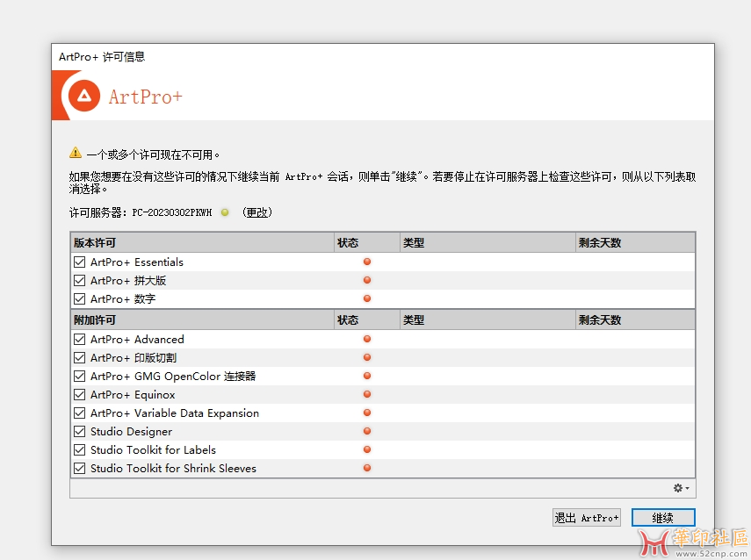The height and width of the screenshot is (560, 751).
Task: Click the red status dot for ArtPro+ Advanced
Action: pyautogui.click(x=367, y=339)
